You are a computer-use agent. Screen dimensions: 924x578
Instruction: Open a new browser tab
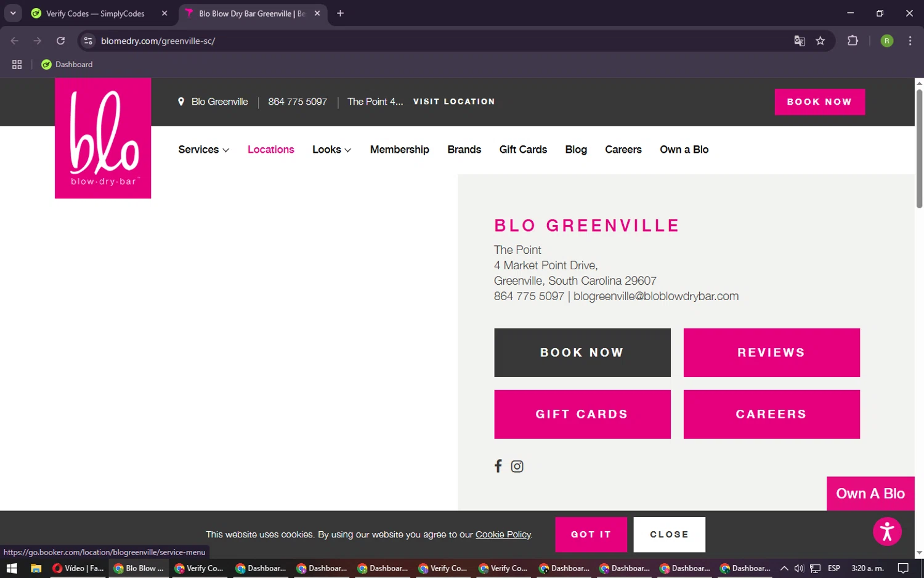click(x=340, y=14)
